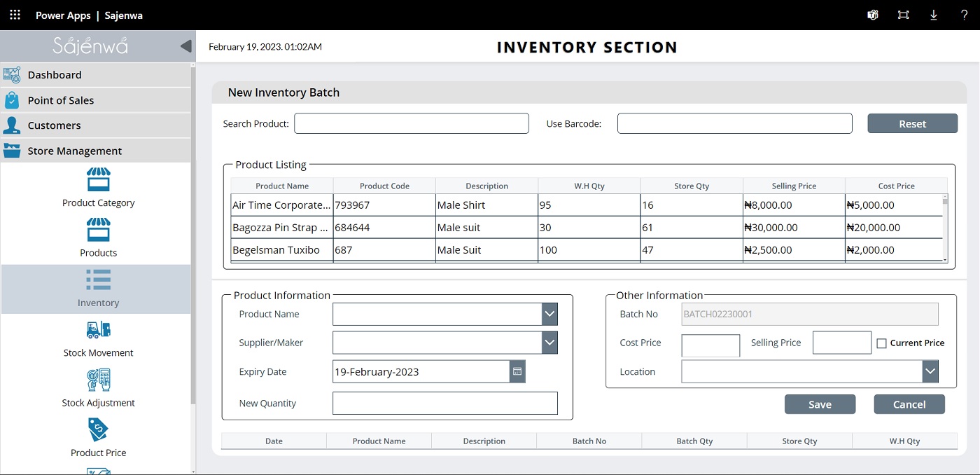Click the Reset button

(x=912, y=123)
